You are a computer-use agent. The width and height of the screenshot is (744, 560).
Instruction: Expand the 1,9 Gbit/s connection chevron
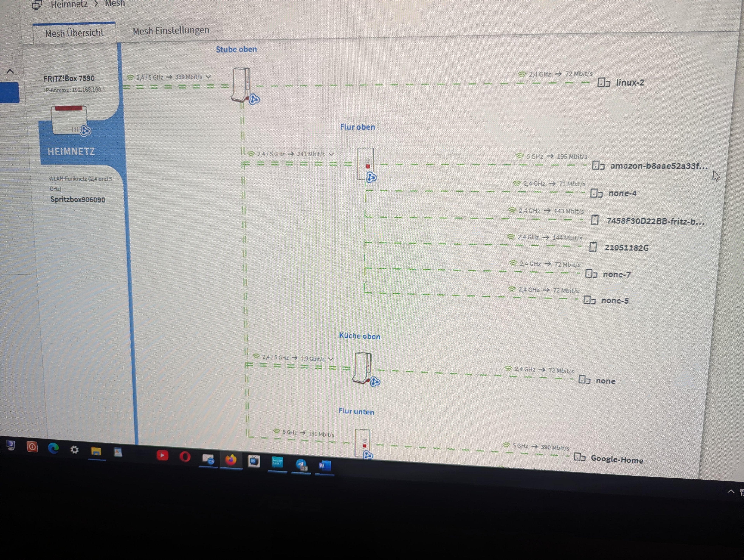tap(331, 359)
